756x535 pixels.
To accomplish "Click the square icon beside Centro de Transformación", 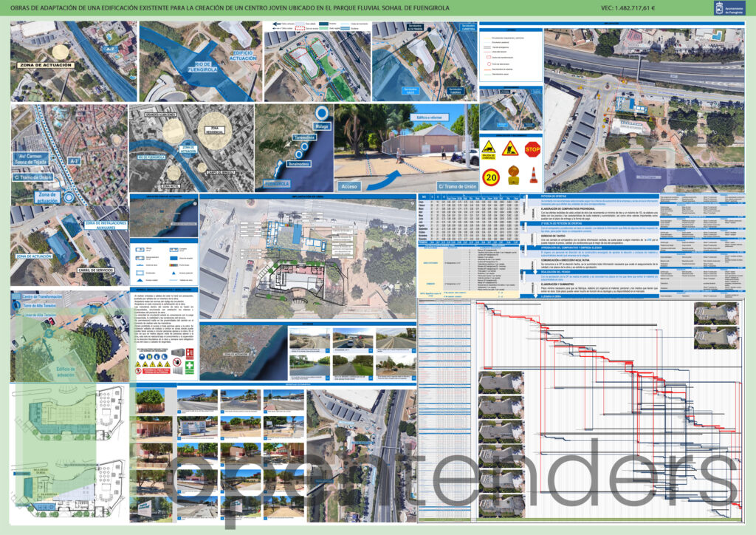I will coord(16,296).
